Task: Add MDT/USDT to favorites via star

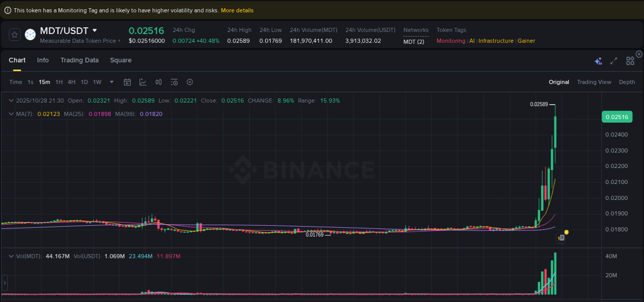Action: pyautogui.click(x=14, y=35)
